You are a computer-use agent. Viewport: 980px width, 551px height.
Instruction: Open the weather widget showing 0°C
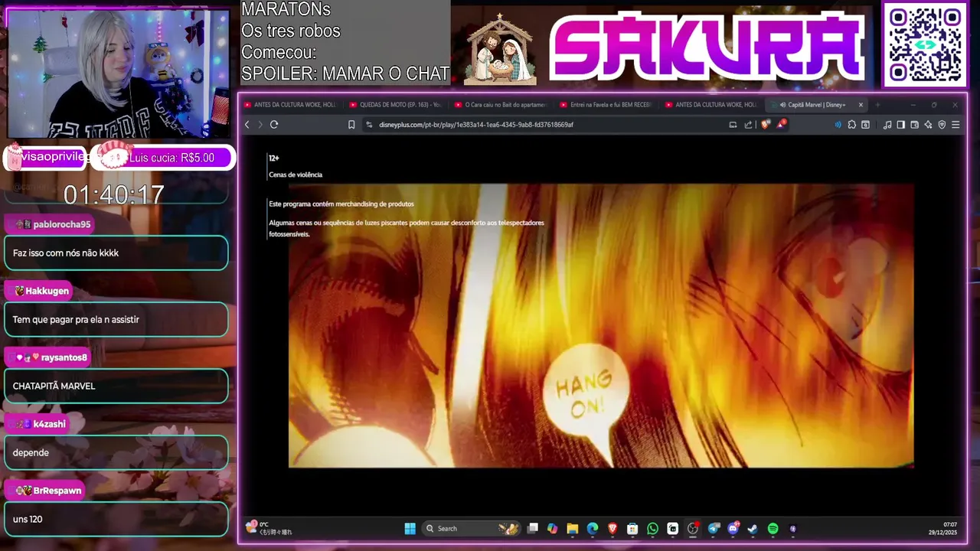pos(269,528)
